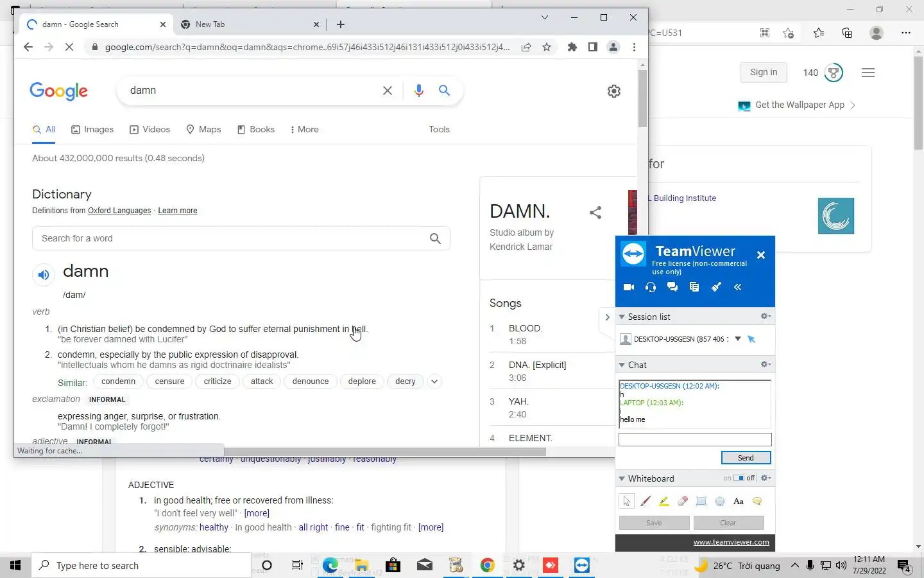Collapse the Chat section
The image size is (924, 578).
(x=622, y=365)
